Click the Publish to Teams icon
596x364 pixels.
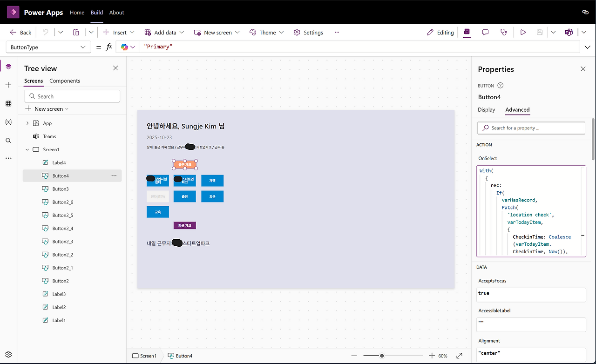click(569, 32)
